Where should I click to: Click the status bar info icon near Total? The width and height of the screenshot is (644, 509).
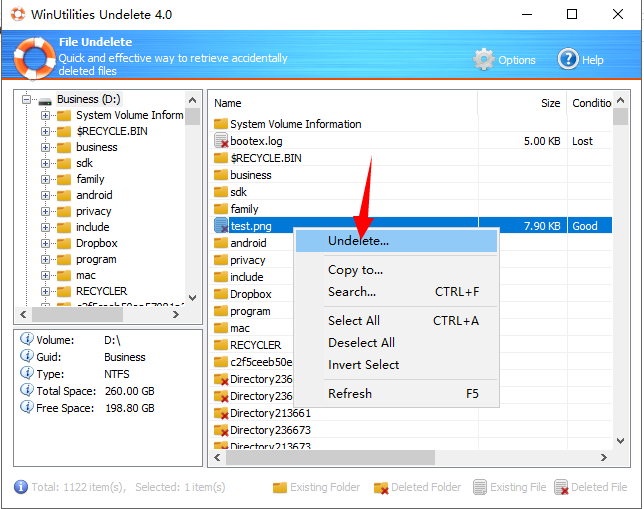(21, 487)
